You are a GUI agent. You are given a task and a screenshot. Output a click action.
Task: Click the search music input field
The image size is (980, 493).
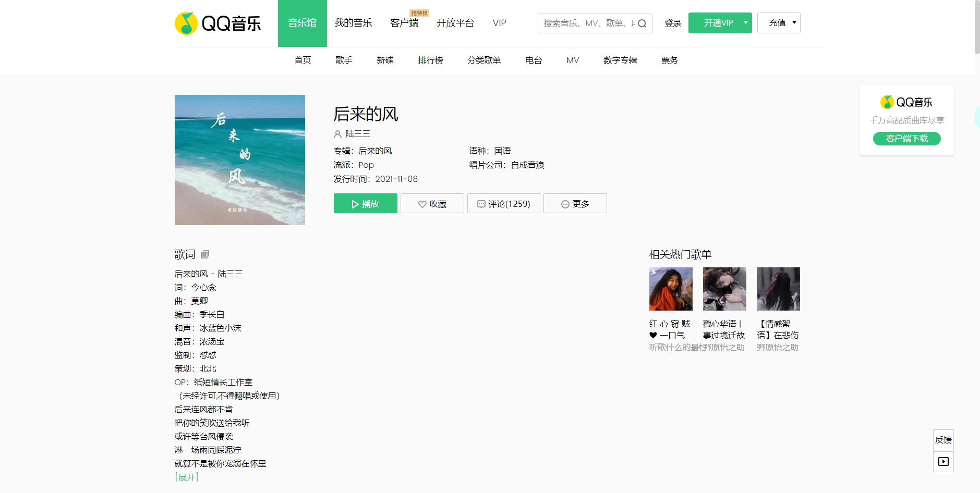pyautogui.click(x=587, y=23)
